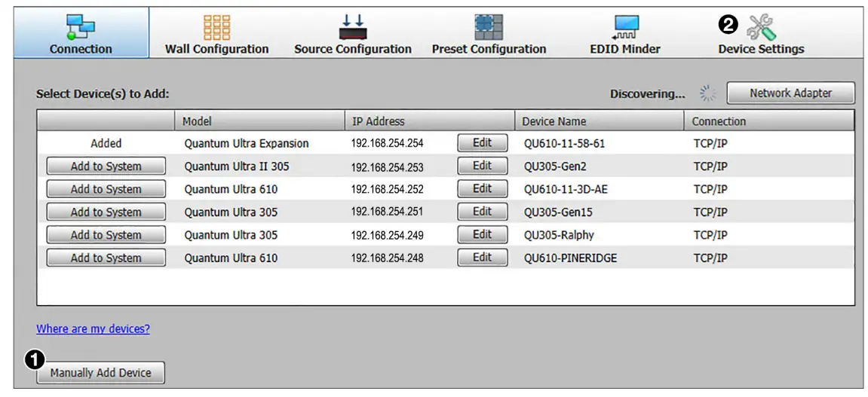This screenshot has height=397, width=868.
Task: Open the EDID Minder tab label
Action: point(625,49)
